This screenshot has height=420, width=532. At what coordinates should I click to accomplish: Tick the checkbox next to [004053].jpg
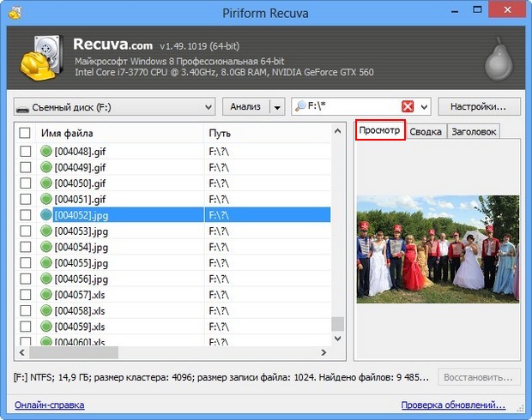click(25, 231)
